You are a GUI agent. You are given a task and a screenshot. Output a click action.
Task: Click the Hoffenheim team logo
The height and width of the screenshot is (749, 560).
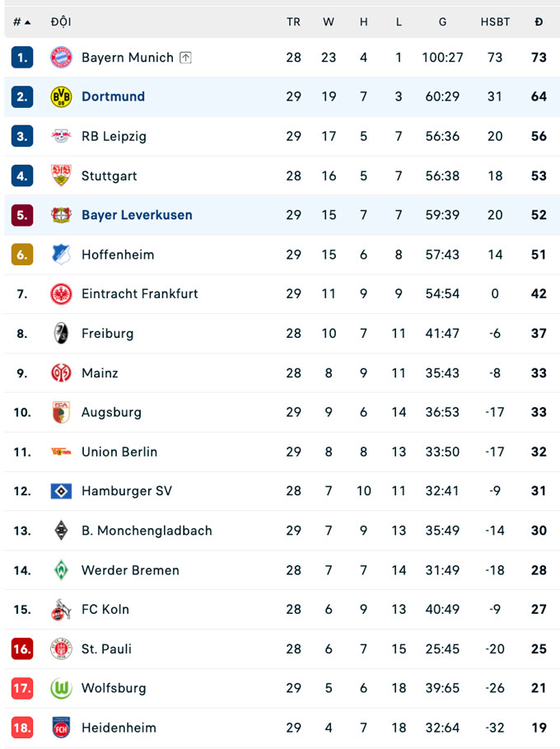tap(61, 255)
